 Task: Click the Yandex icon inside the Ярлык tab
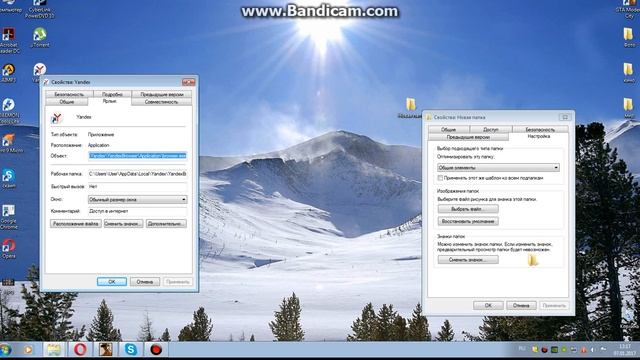(57, 118)
